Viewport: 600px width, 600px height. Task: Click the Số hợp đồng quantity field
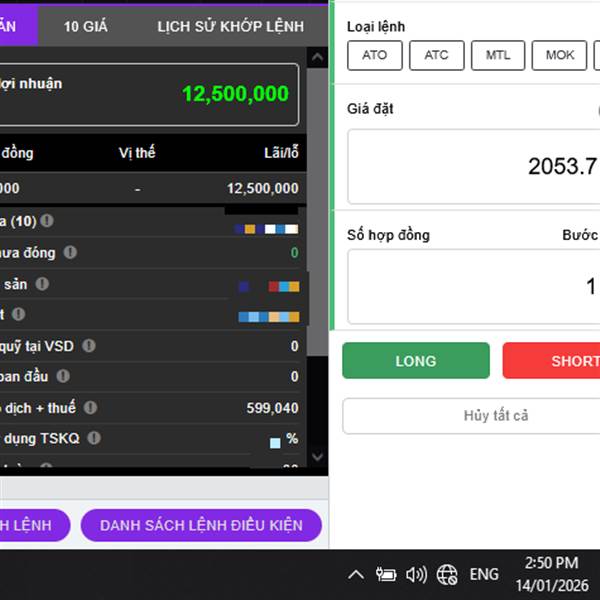(x=474, y=287)
